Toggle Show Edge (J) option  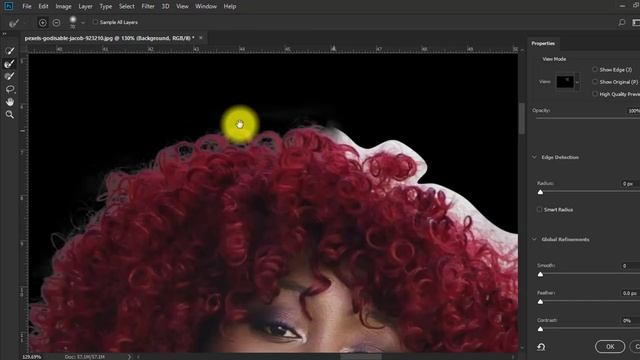[x=595, y=69]
